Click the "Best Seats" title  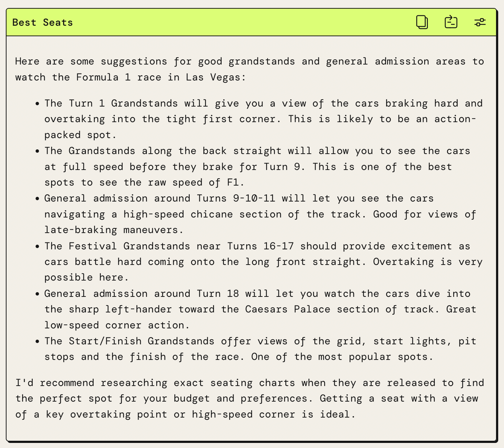click(42, 22)
